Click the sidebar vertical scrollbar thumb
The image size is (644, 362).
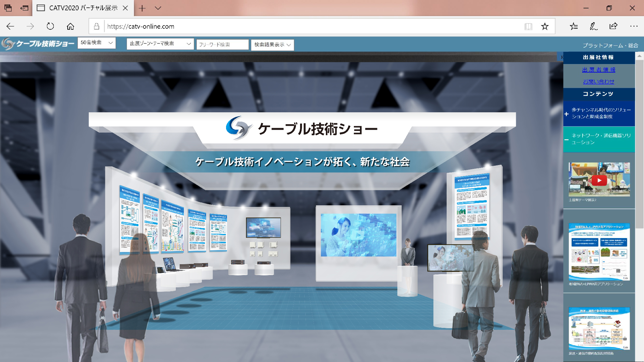pyautogui.click(x=639, y=144)
